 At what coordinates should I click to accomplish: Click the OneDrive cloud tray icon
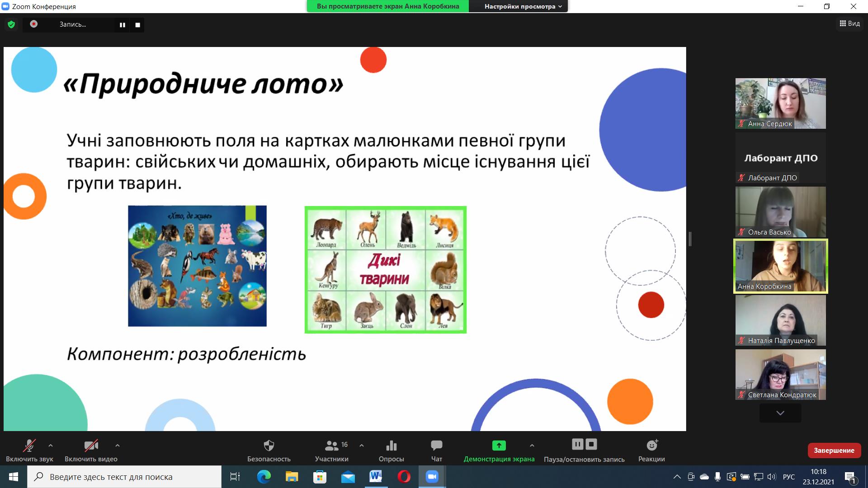tap(704, 477)
